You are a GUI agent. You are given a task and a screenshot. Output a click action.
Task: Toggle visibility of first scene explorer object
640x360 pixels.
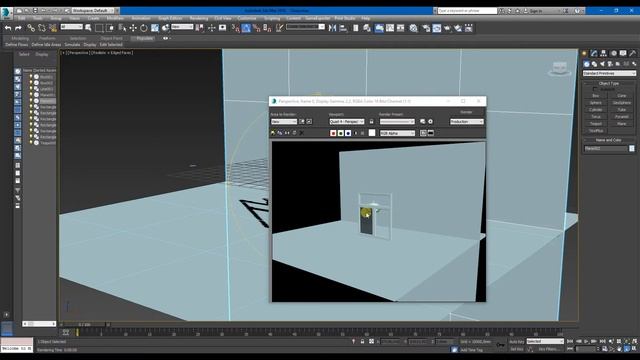click(31, 77)
